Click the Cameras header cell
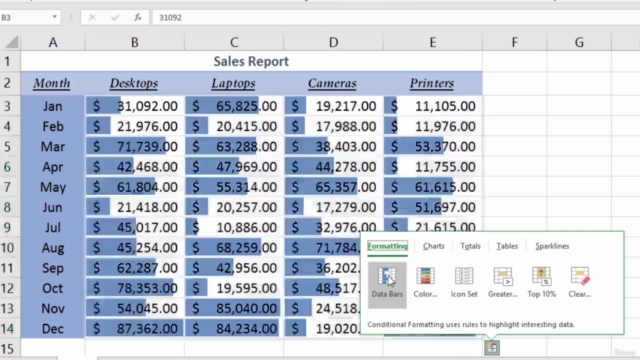The width and height of the screenshot is (640, 360). 333,83
